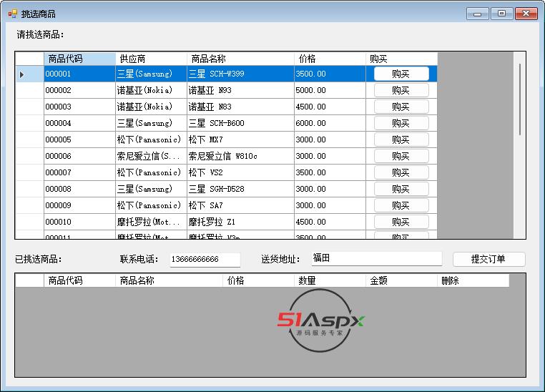545x392 pixels.
Task: Click cell 松下 VS2 product name
Action: 240,172
